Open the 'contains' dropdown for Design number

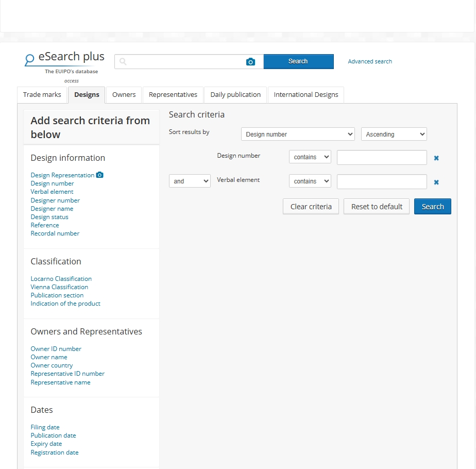[x=310, y=157]
